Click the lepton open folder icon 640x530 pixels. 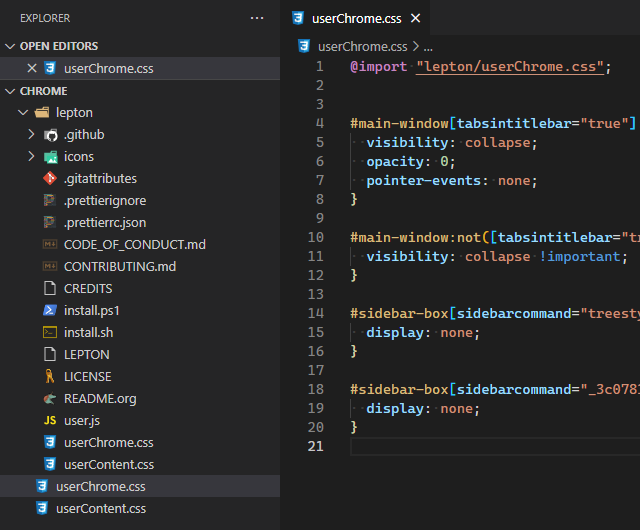click(42, 112)
